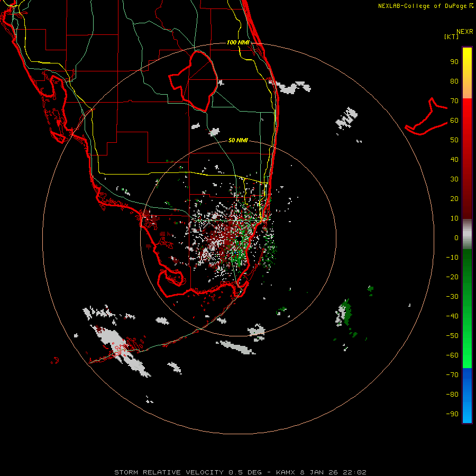Click the "-20" value on the velocity scale

pyautogui.click(x=452, y=277)
